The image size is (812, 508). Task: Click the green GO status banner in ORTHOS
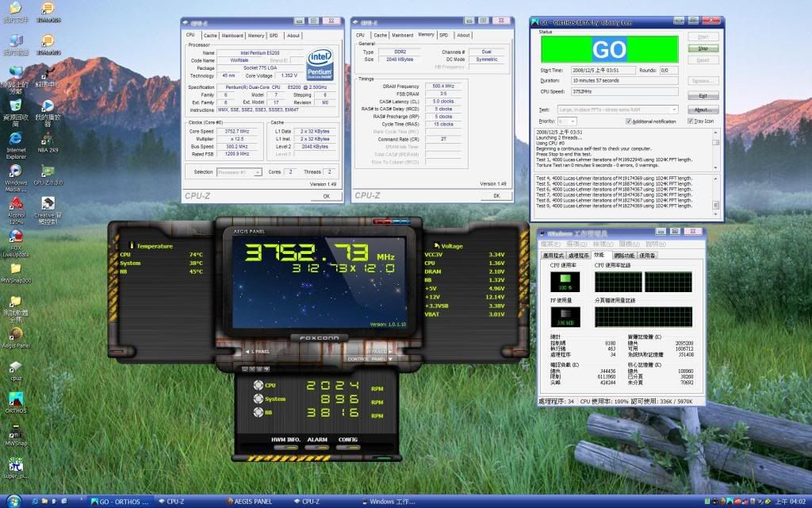610,49
